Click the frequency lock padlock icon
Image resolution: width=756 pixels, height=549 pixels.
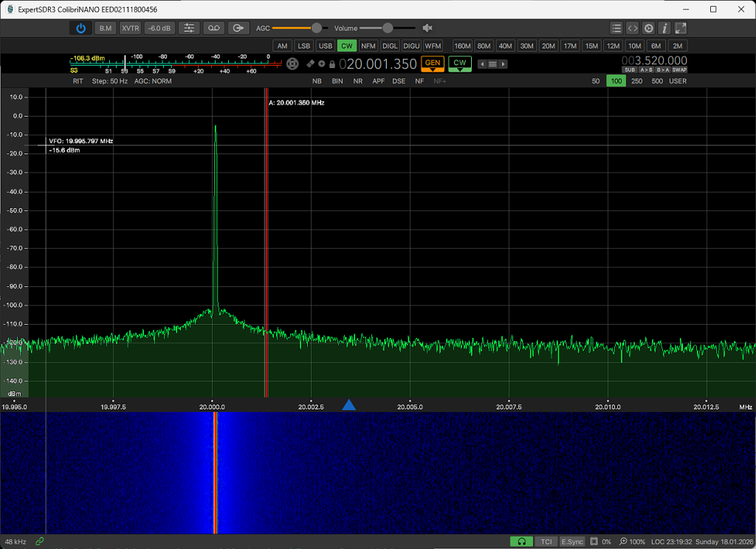coord(332,64)
